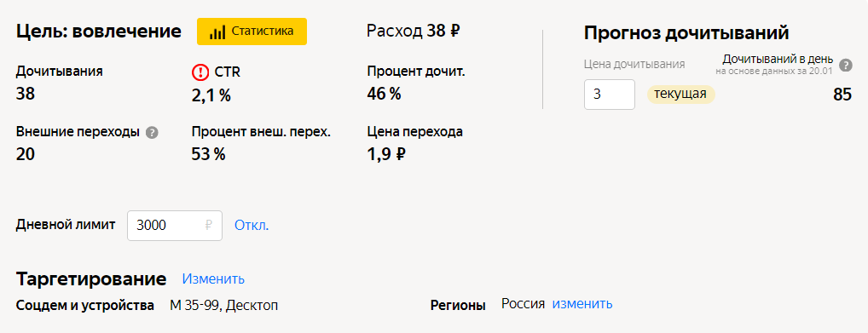Click help icon next to Внешние переходы
Screen dimensions: 868x333
coord(152,133)
